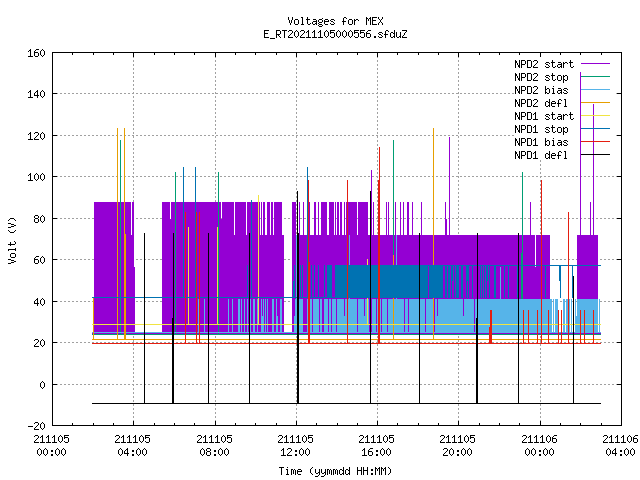Click the NPD1 start legend label

pos(544,116)
